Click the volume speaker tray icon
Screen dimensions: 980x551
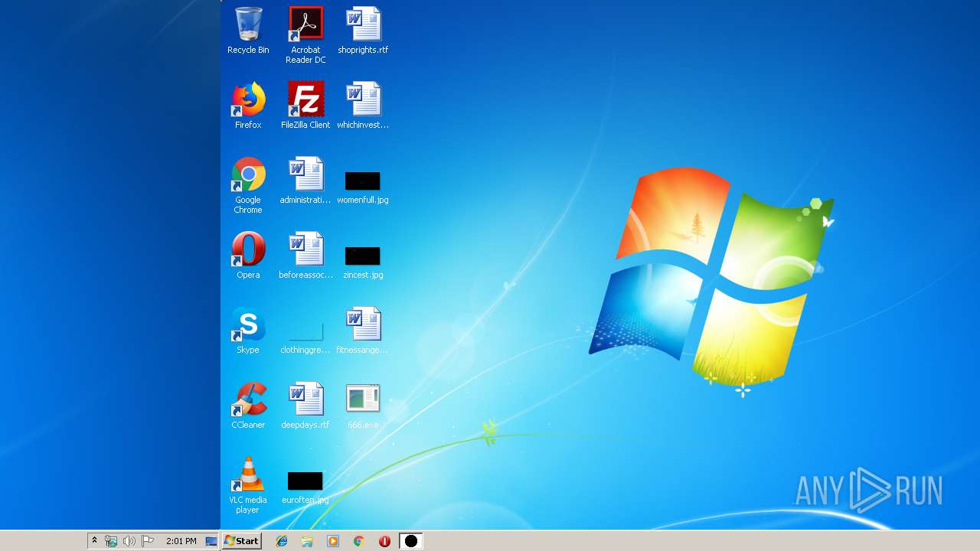click(x=129, y=541)
